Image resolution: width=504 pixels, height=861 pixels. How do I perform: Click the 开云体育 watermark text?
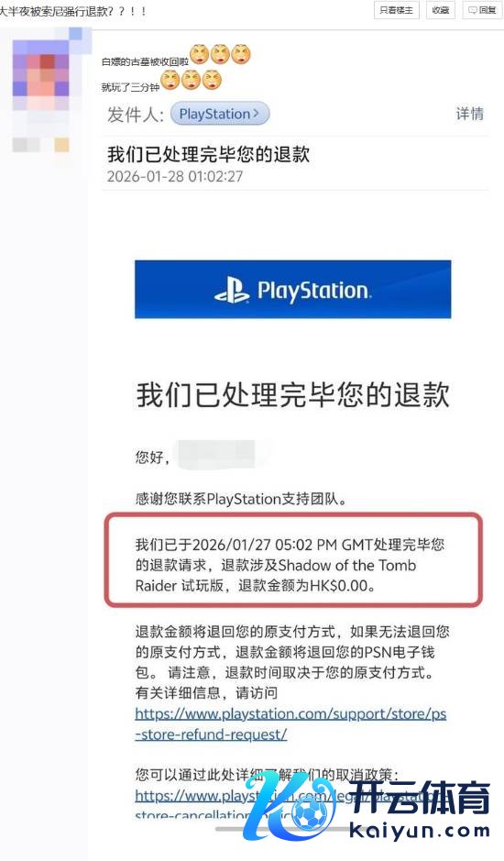point(421,799)
